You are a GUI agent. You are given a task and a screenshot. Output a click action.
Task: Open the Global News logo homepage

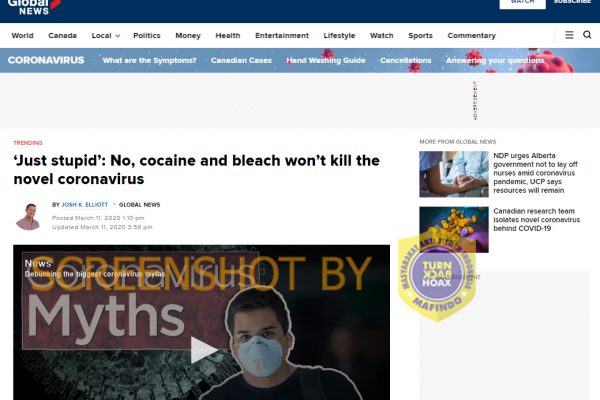(34, 7)
